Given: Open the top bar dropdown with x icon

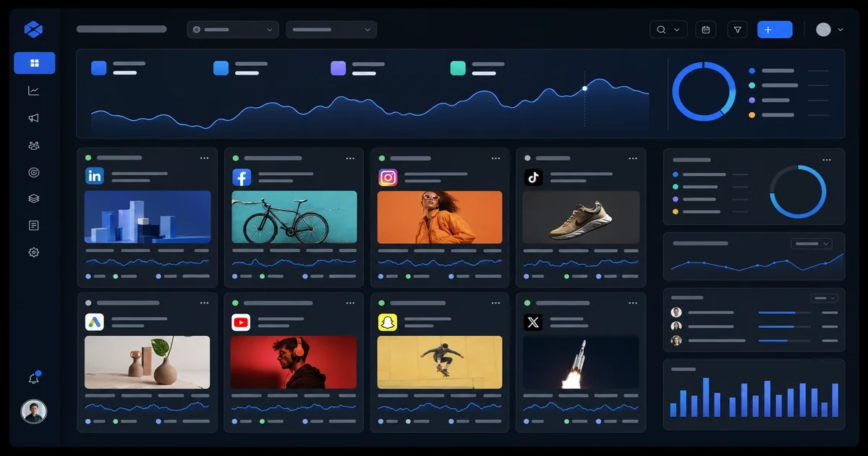Looking at the screenshot, I should coord(233,30).
